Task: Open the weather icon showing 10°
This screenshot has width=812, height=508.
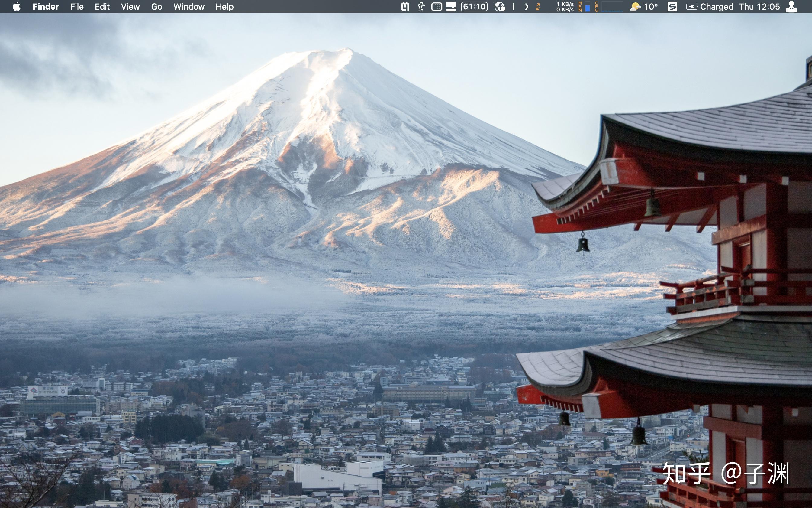Action: [644, 7]
